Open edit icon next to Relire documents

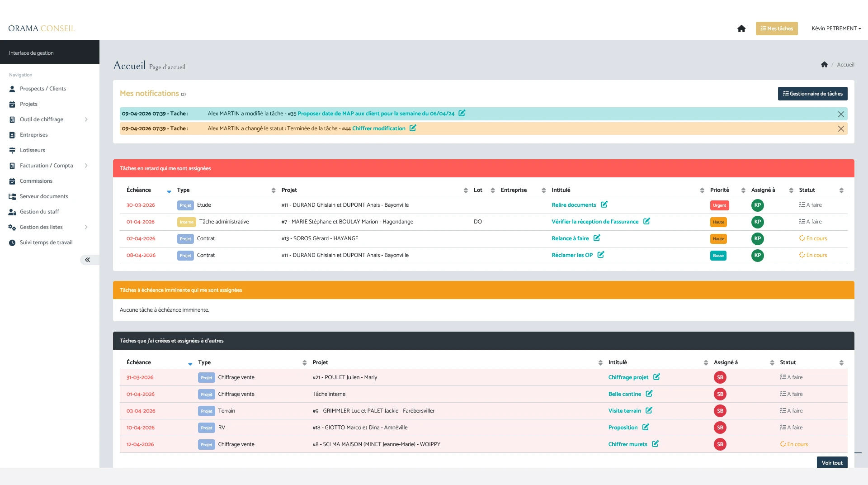(x=604, y=204)
